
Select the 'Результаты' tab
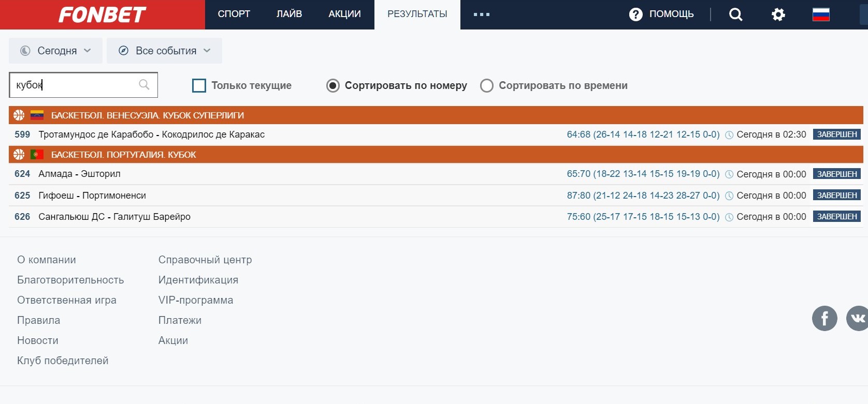[417, 14]
